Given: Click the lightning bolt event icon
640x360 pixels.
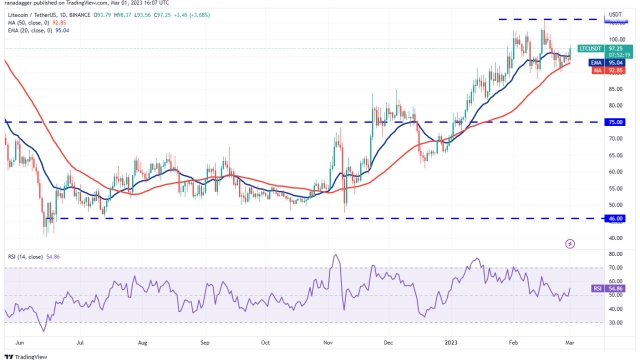Looking at the screenshot, I should [570, 244].
